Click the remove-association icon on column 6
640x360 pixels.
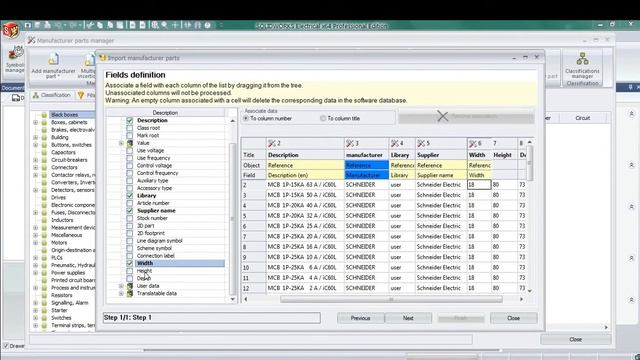473,143
